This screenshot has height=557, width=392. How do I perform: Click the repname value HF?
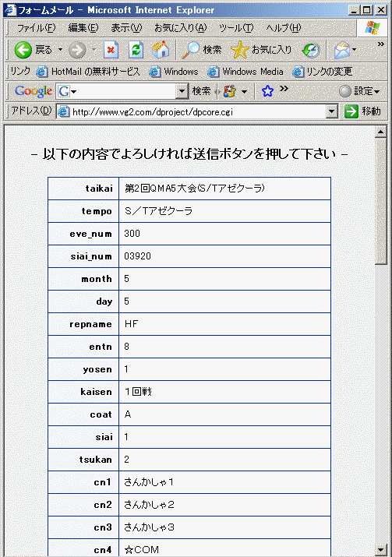pos(131,324)
